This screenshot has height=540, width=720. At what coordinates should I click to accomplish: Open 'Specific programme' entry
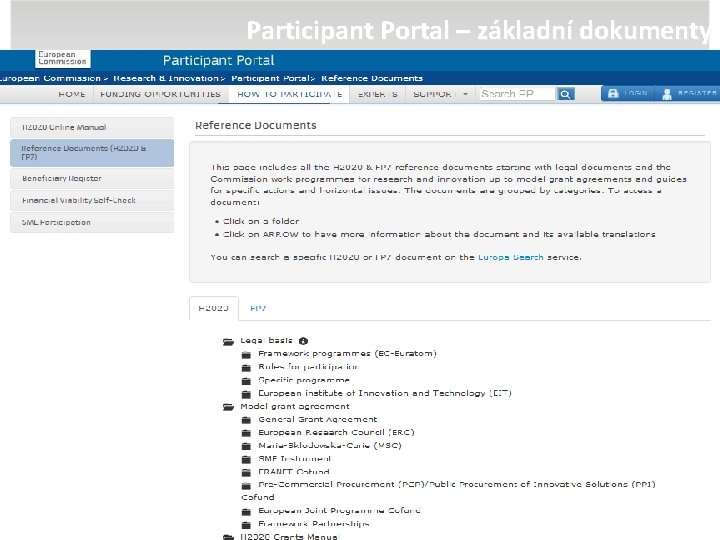pos(304,380)
